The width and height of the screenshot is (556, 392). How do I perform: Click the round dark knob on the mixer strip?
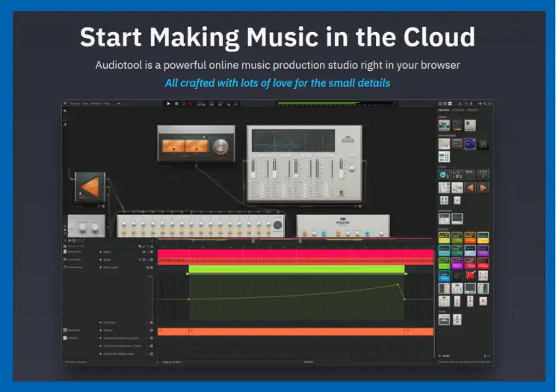coord(278,225)
